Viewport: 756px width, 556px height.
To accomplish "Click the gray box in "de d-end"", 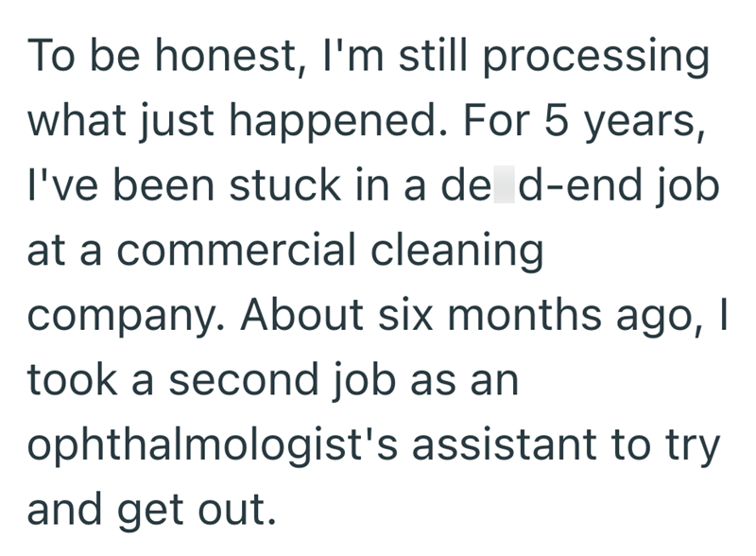I will (504, 186).
